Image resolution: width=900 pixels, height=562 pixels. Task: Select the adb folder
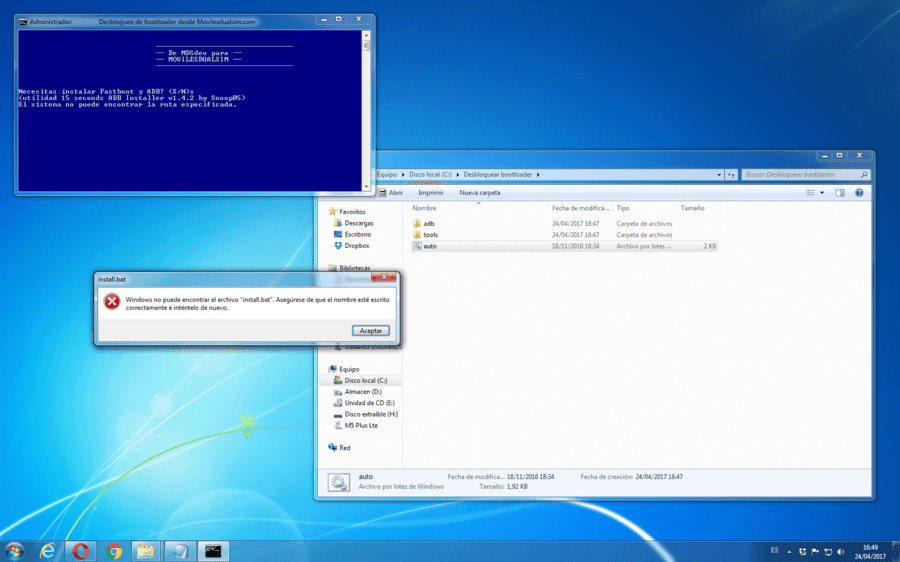pos(429,223)
